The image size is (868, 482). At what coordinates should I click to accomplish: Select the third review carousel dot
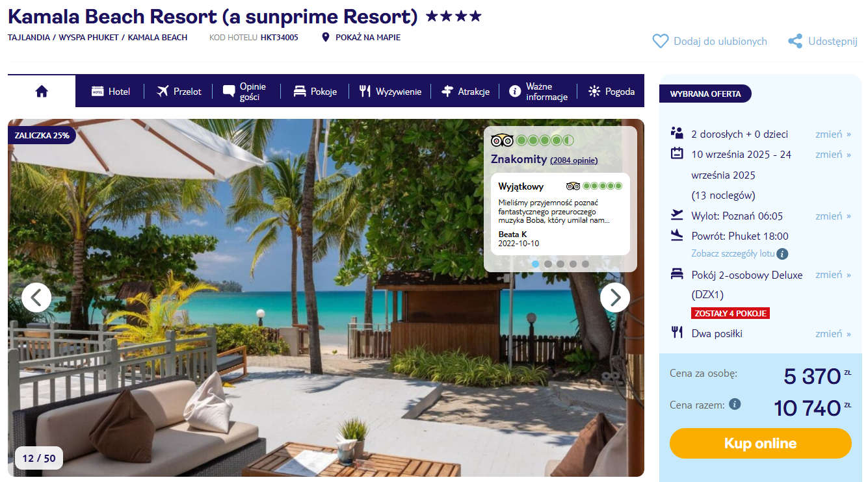click(x=560, y=264)
